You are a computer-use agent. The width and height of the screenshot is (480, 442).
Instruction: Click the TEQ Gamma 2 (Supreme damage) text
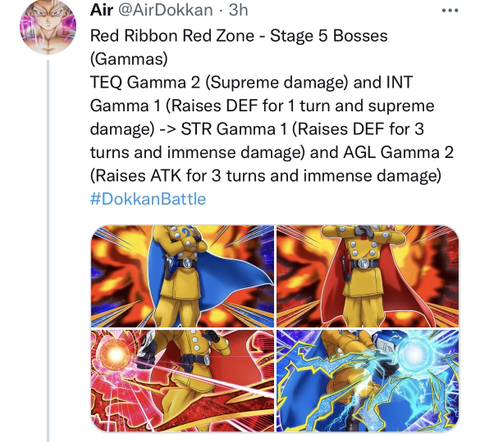(219, 82)
